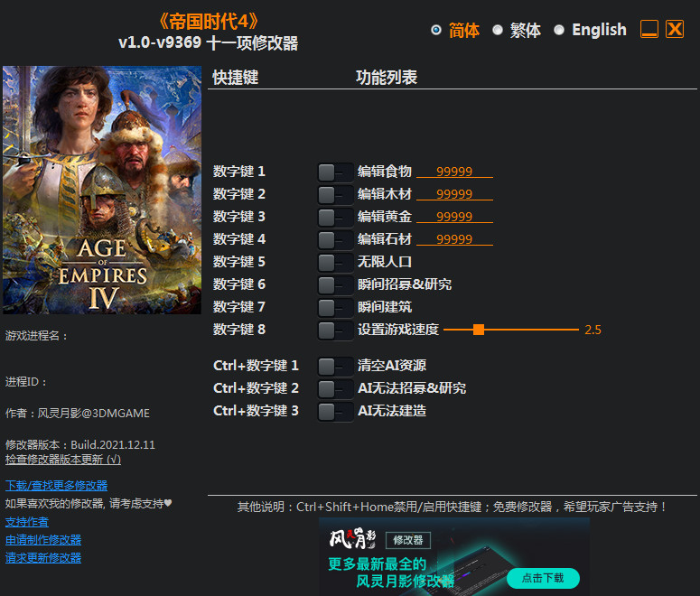Click the 修改器 badge in the banner
The height and width of the screenshot is (596, 700).
(x=407, y=540)
